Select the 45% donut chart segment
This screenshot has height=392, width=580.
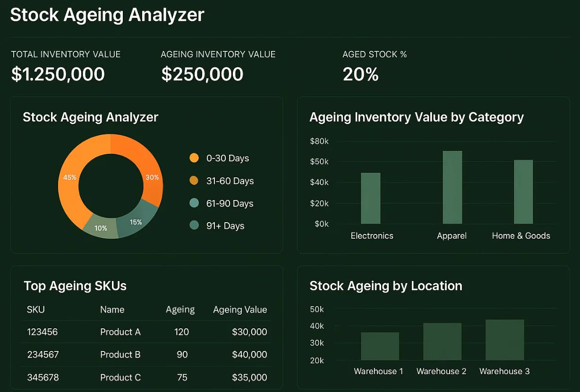[x=70, y=178]
